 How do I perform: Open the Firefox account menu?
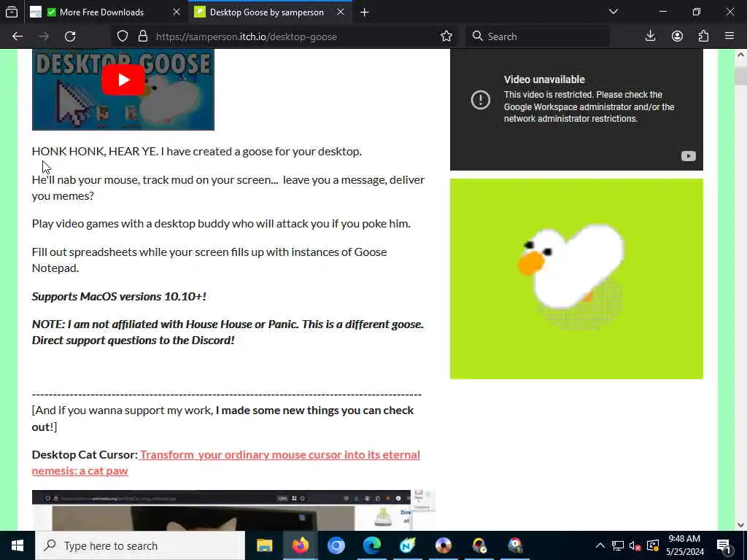pos(677,36)
